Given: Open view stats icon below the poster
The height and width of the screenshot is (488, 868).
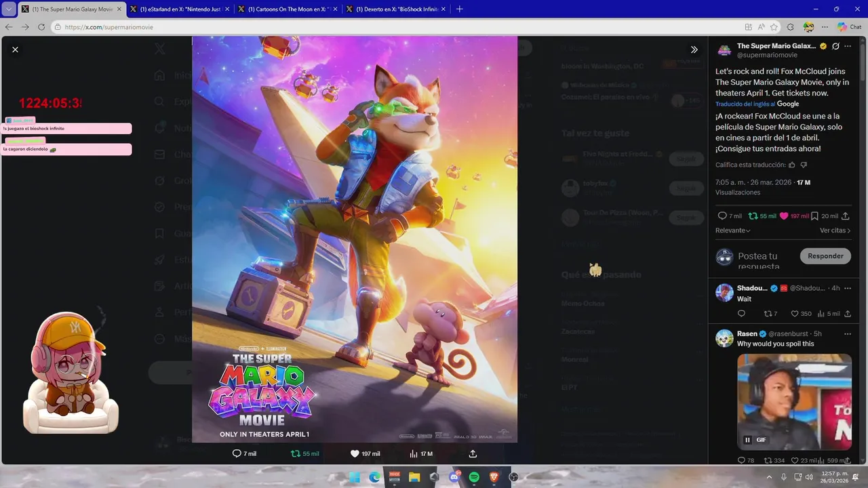Looking at the screenshot, I should [x=413, y=453].
